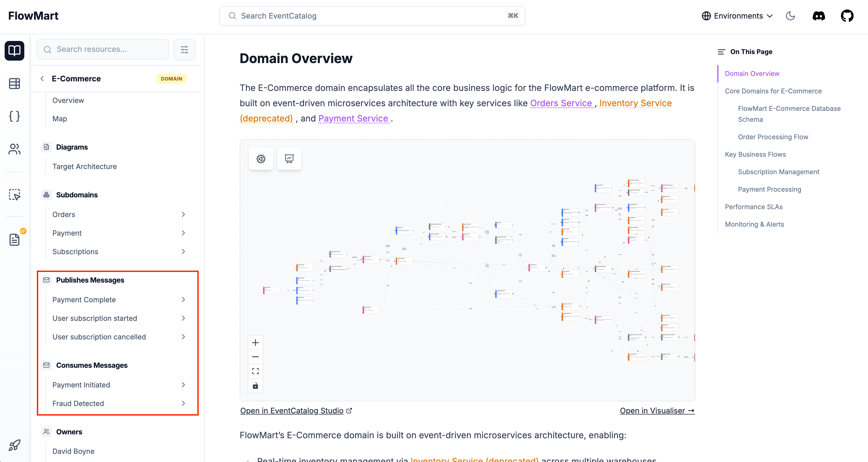Toggle dark mode with the moon icon
This screenshot has width=868, height=462.
(x=790, y=16)
